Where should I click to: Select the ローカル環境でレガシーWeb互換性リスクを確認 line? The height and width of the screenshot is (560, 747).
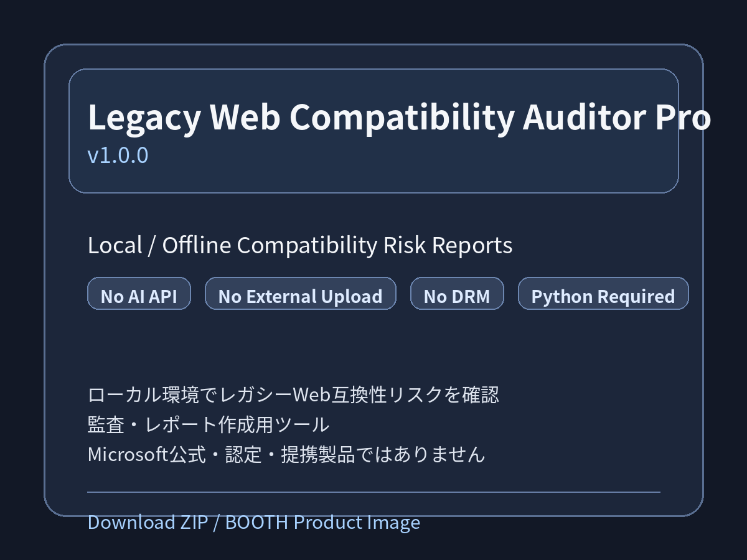(x=293, y=394)
